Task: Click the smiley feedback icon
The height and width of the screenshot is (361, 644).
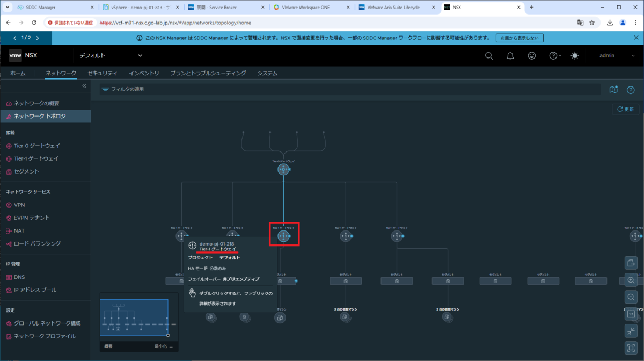Action: click(x=532, y=56)
